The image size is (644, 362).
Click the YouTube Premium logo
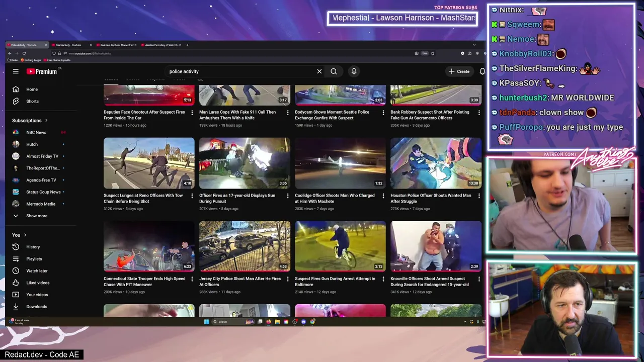pos(42,71)
